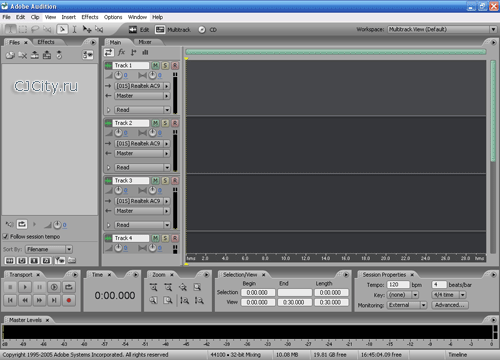Click Track 1 pan knob
500x360 pixels.
pos(152,76)
